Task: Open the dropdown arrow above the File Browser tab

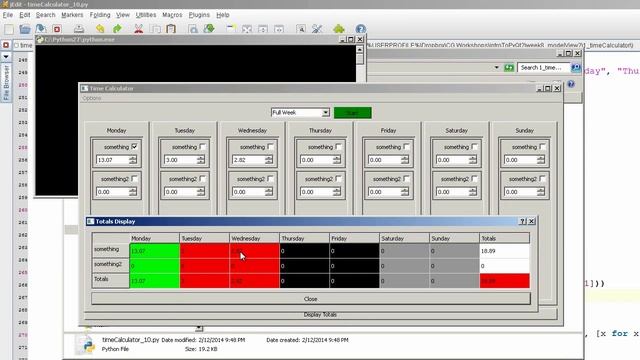Action: 6,56
